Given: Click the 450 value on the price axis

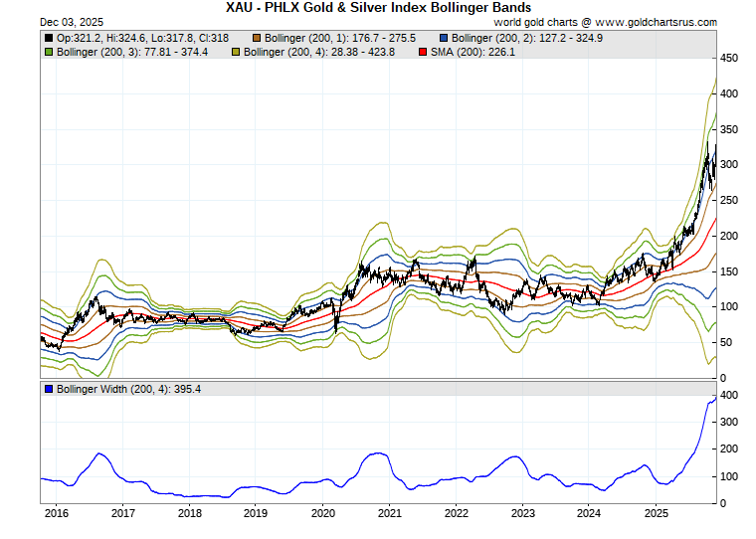Looking at the screenshot, I should click(x=729, y=59).
